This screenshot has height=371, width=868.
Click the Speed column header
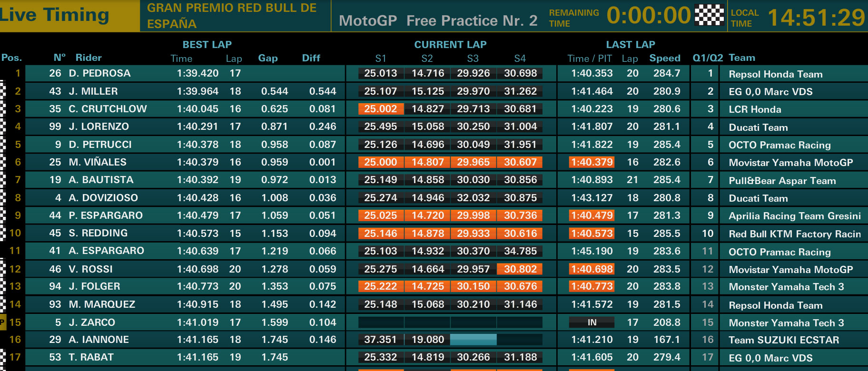click(665, 58)
